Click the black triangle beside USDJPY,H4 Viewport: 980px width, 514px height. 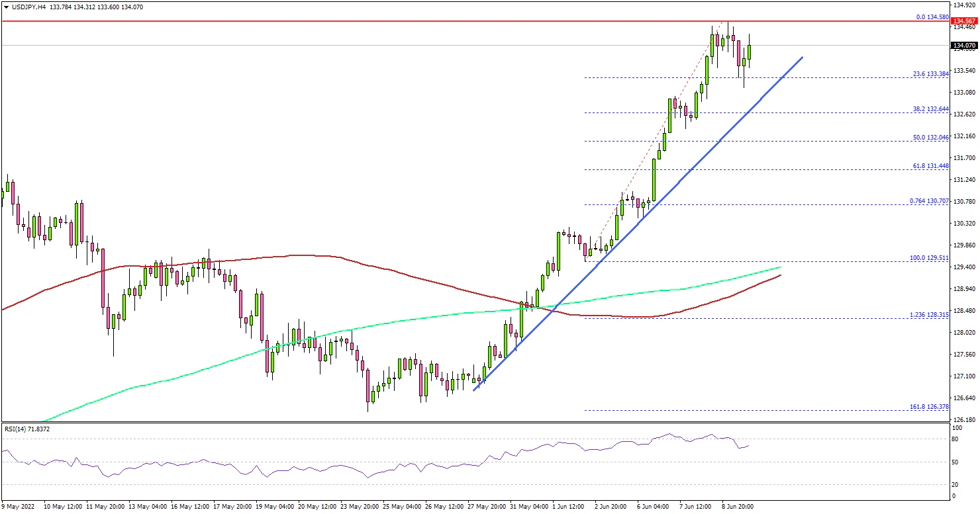[6, 7]
